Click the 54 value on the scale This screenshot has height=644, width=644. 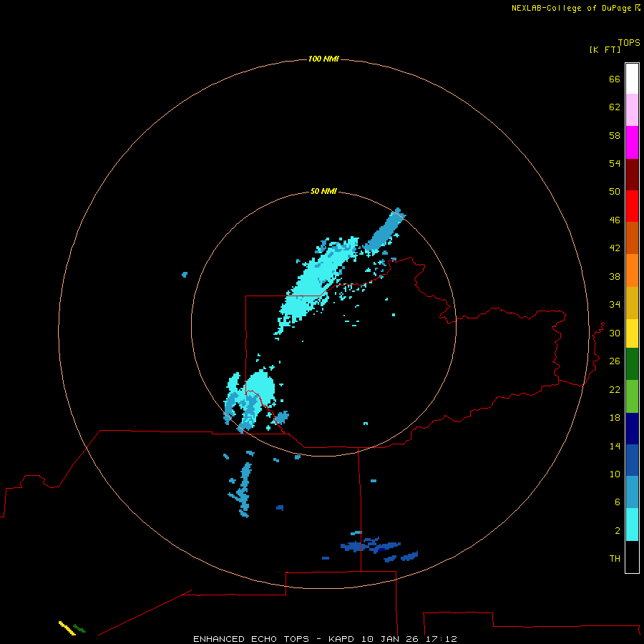tap(615, 163)
